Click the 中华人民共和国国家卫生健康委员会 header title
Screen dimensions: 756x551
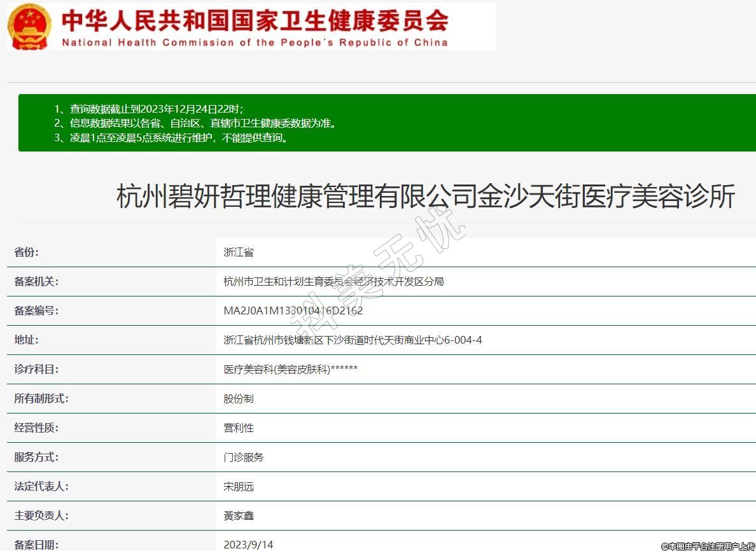click(x=255, y=20)
